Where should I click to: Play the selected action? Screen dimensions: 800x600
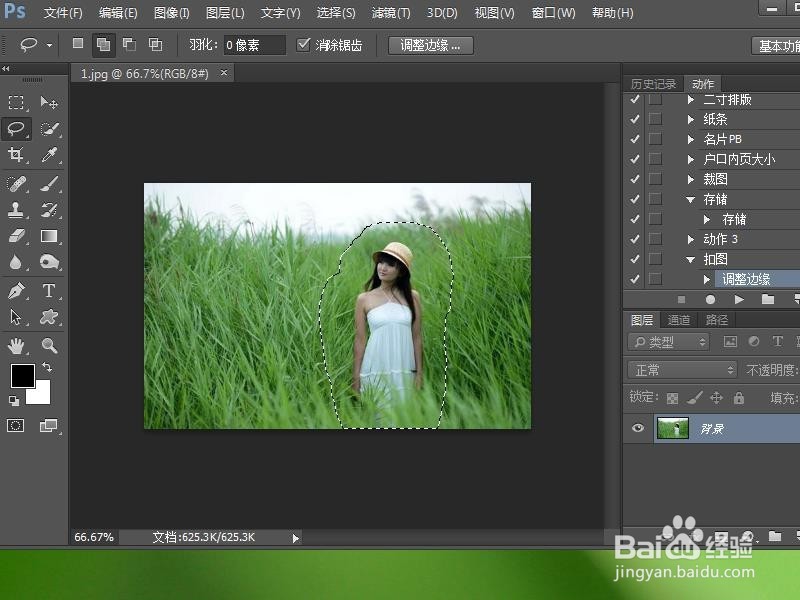pos(739,299)
